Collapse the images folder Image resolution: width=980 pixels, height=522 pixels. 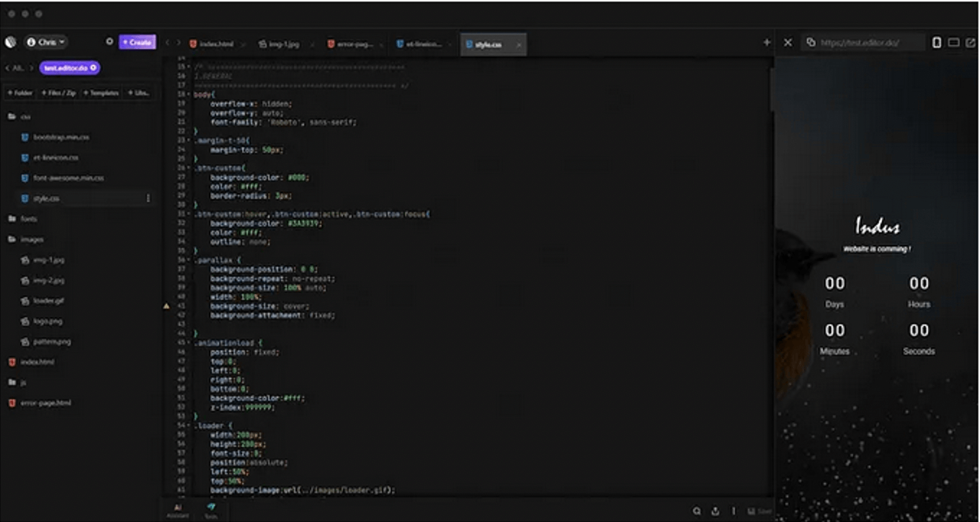pos(26,239)
